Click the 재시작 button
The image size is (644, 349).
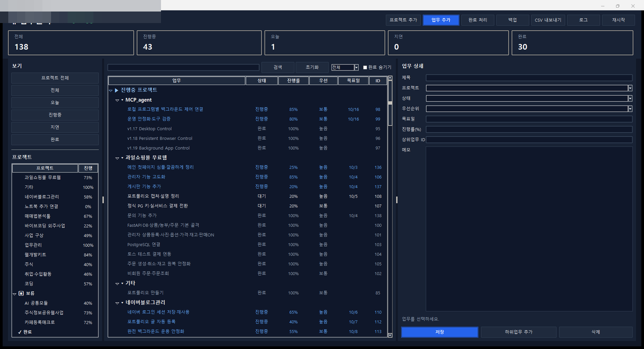[619, 20]
